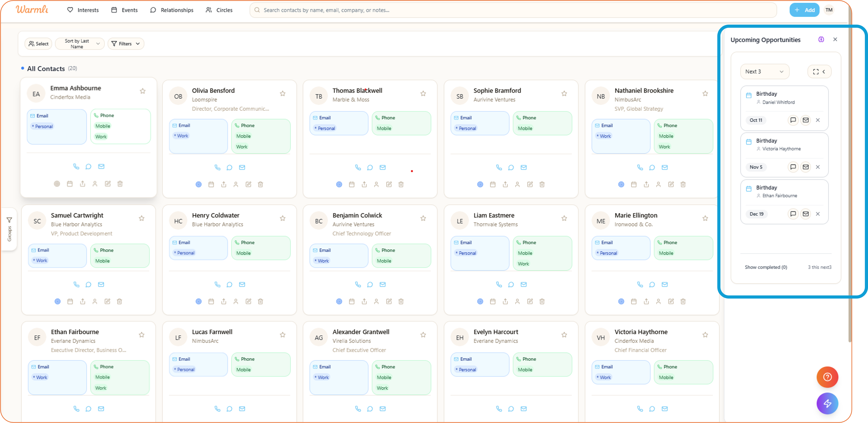
Task: Click the Add button
Action: coord(805,10)
